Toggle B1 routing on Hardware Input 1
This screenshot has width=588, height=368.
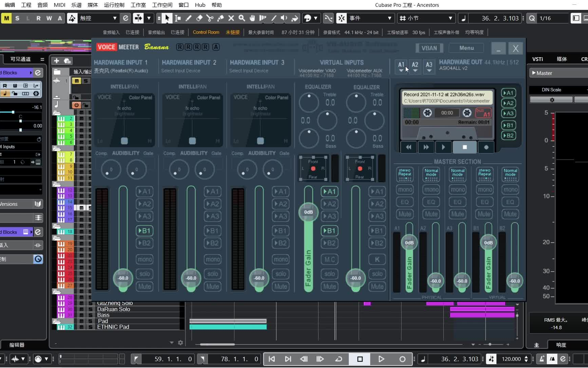pyautogui.click(x=144, y=231)
